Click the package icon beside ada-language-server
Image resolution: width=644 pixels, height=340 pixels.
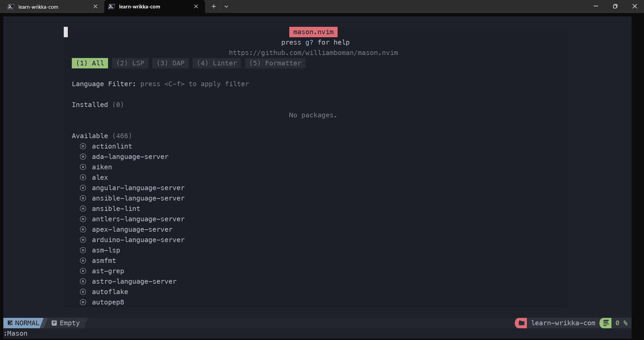point(83,157)
